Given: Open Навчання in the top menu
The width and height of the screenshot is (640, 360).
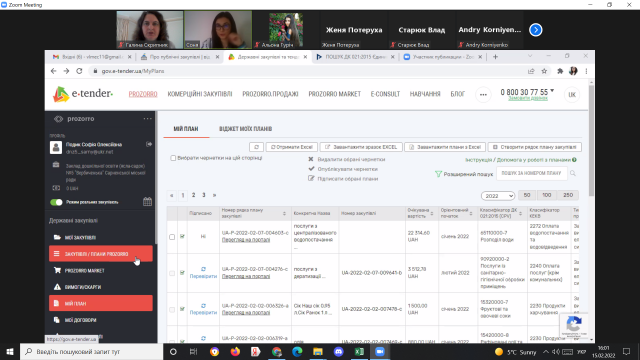Looking at the screenshot, I should click(x=425, y=94).
